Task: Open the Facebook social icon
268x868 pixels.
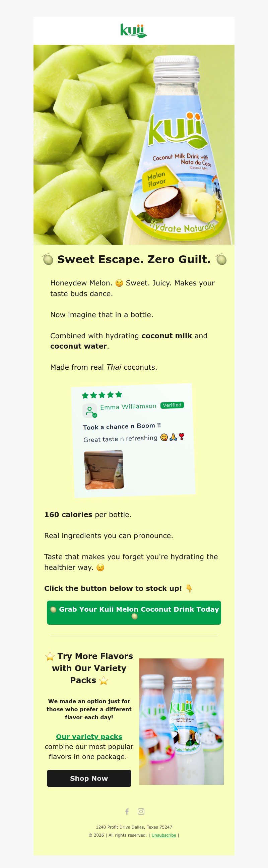Action: [x=127, y=812]
